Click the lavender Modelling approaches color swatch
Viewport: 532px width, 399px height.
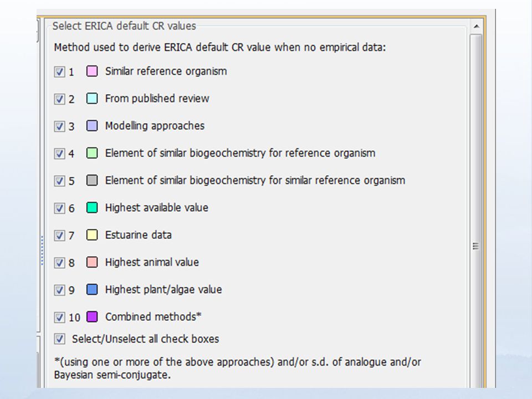click(x=92, y=126)
